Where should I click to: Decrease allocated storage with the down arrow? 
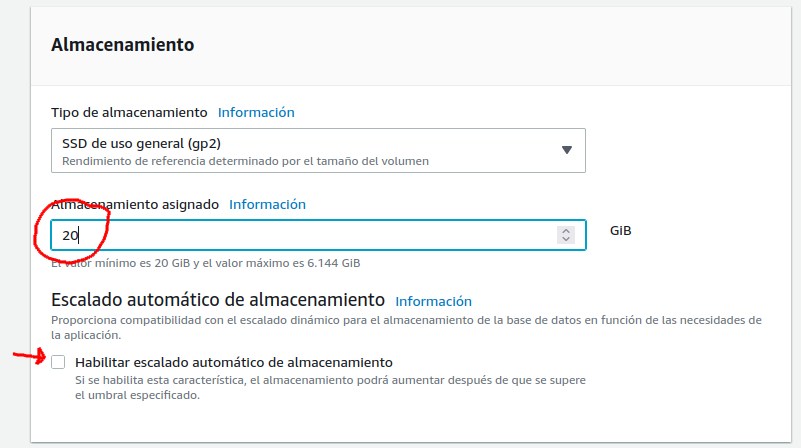tap(567, 240)
